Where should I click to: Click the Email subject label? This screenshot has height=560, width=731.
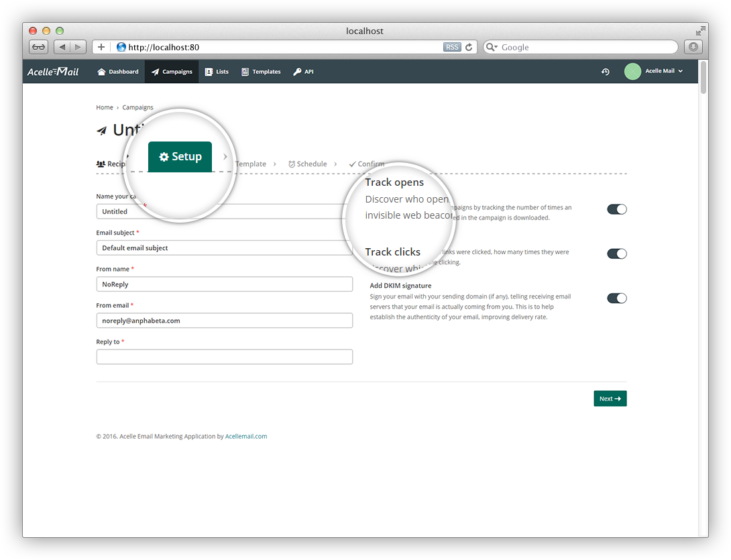tap(115, 233)
